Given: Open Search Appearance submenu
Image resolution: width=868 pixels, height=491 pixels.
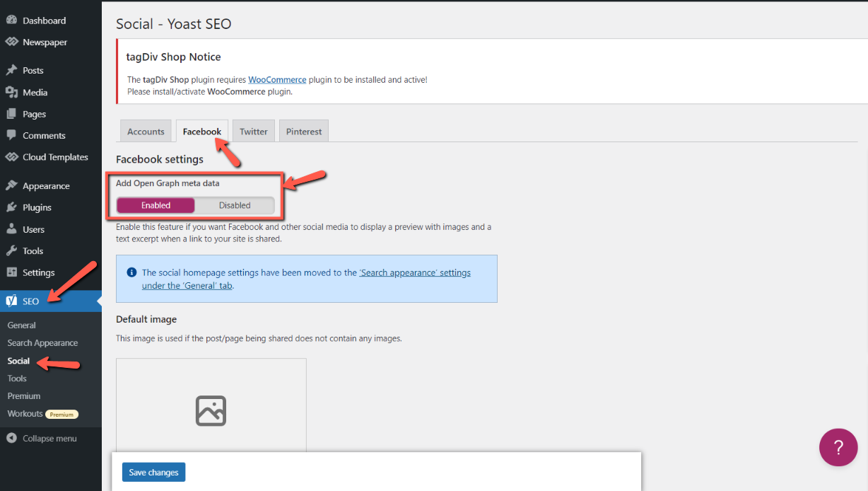Looking at the screenshot, I should click(x=42, y=343).
